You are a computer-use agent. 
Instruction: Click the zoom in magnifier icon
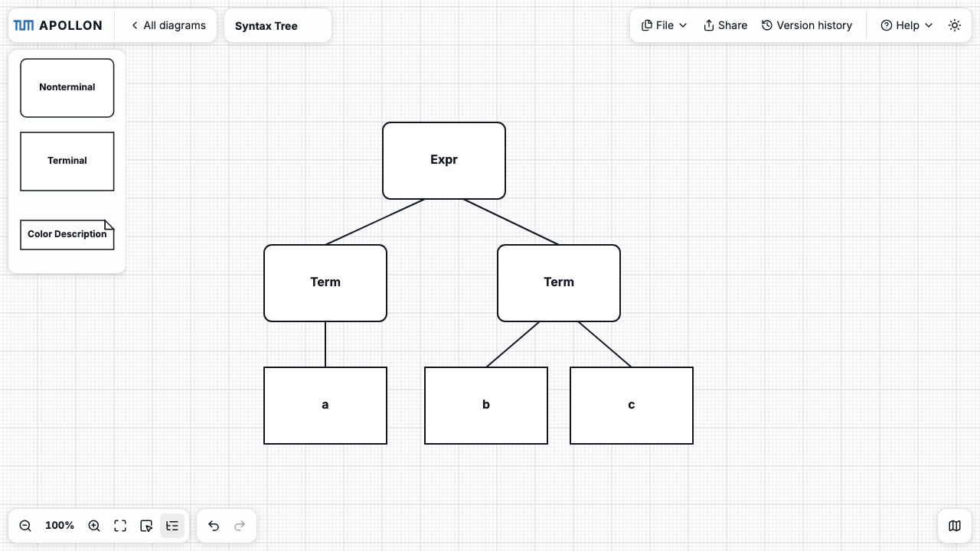click(94, 526)
